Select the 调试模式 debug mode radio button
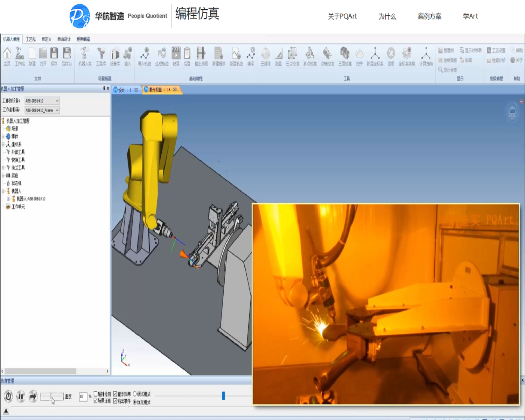This screenshot has height=420, width=525. pos(135,394)
